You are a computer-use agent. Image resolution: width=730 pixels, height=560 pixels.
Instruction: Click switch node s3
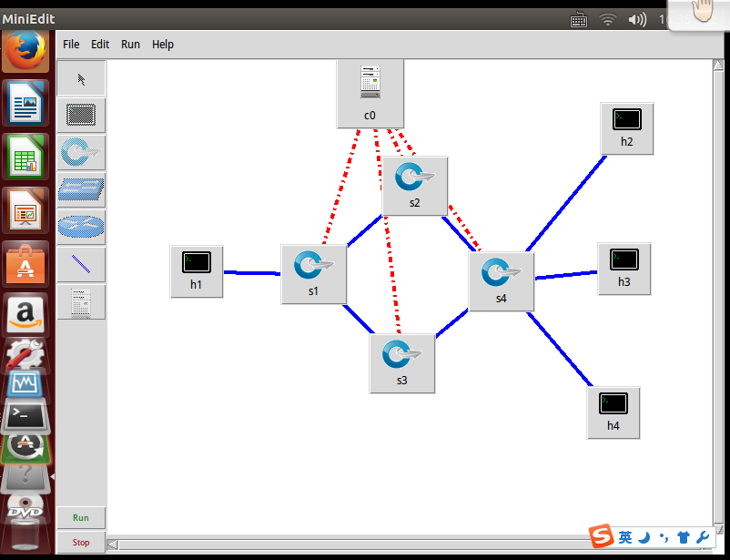(402, 363)
